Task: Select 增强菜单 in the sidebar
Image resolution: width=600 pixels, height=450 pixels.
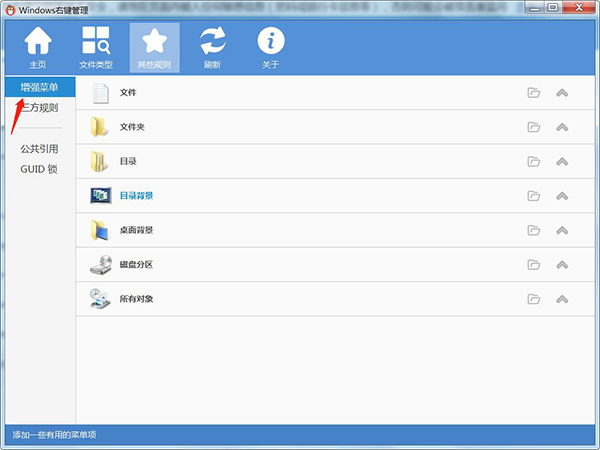Action: point(40,87)
